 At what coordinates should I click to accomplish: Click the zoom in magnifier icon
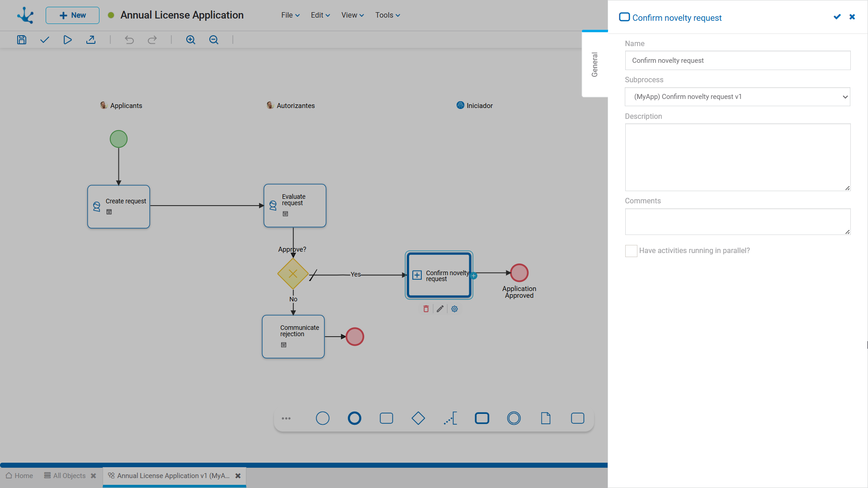tap(191, 40)
